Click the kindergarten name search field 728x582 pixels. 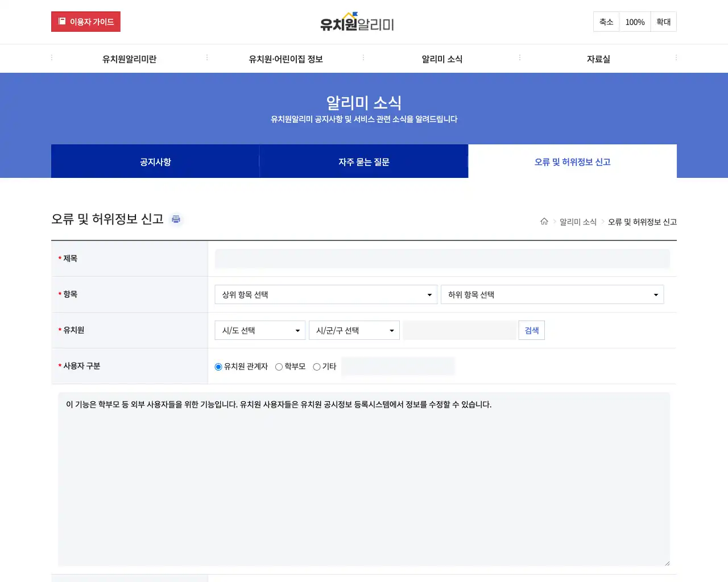point(460,330)
